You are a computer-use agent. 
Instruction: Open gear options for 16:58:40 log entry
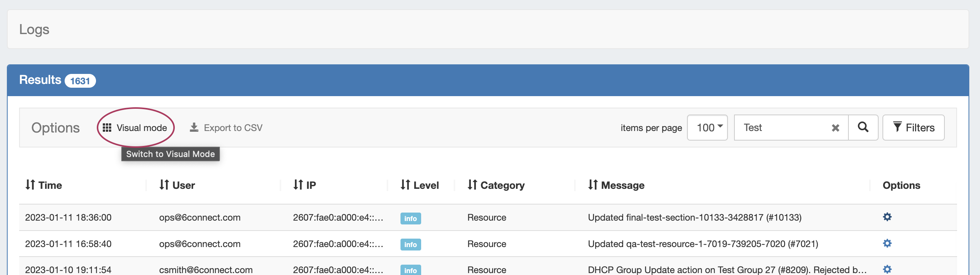[x=887, y=244]
